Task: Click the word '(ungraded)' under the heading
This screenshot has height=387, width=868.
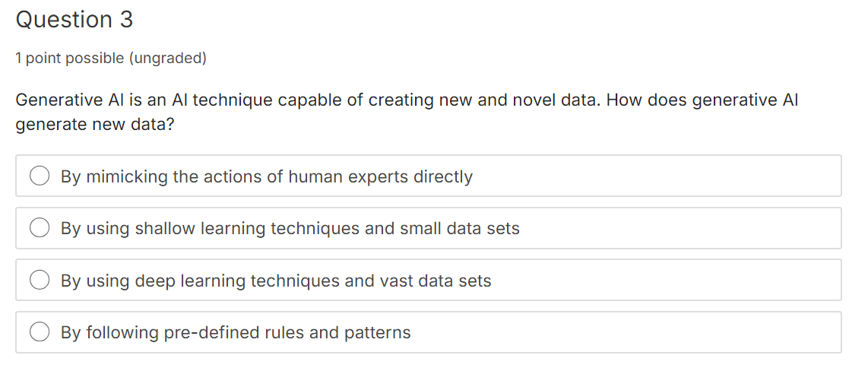Action: coord(168,58)
